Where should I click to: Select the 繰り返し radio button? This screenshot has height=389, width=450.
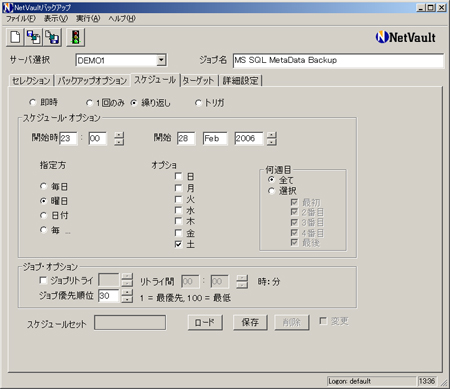134,103
